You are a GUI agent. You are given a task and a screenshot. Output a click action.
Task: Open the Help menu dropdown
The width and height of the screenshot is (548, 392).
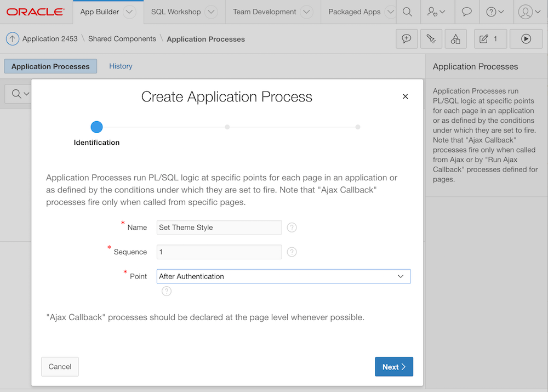click(496, 12)
